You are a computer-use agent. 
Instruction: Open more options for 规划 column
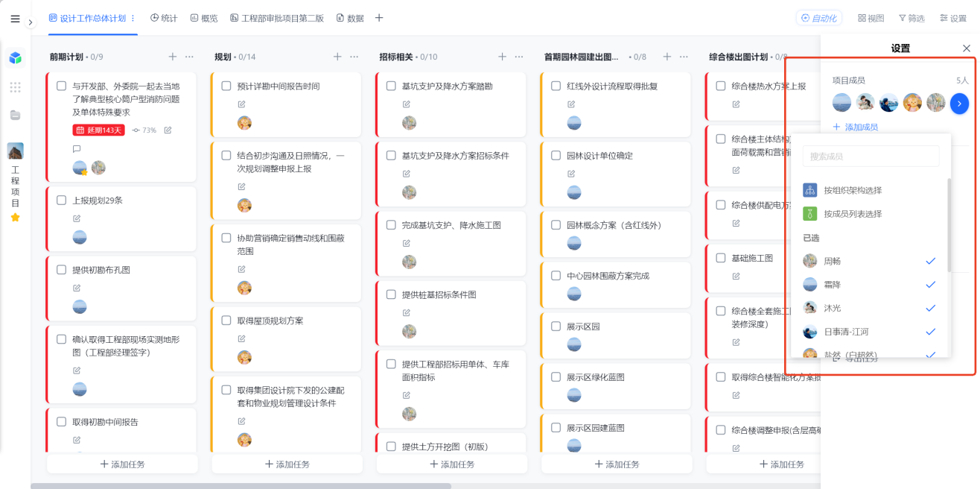(x=354, y=57)
